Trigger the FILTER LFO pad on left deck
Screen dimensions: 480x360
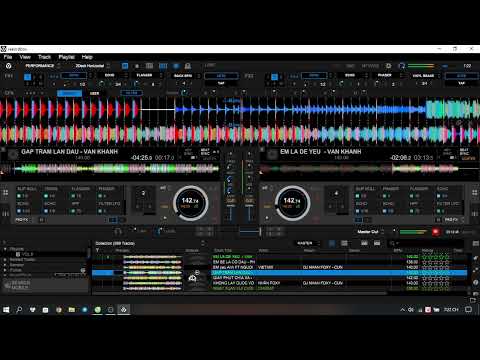pos(111,207)
